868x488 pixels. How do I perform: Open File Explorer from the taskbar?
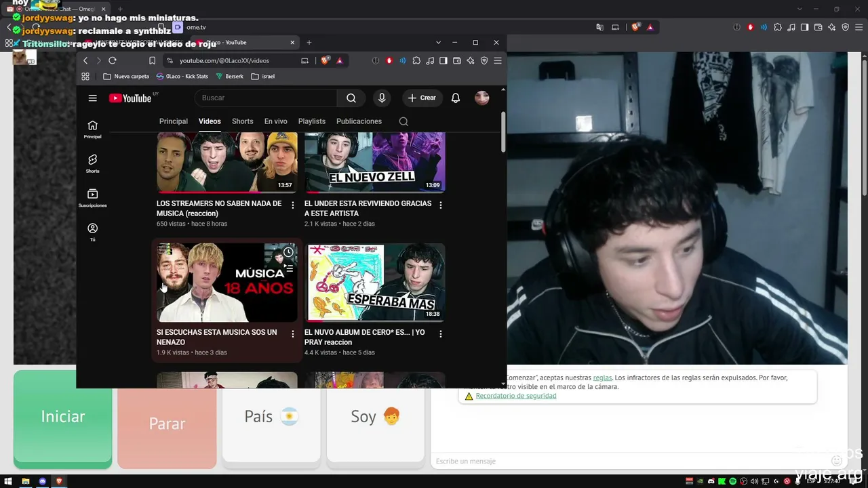(x=26, y=481)
